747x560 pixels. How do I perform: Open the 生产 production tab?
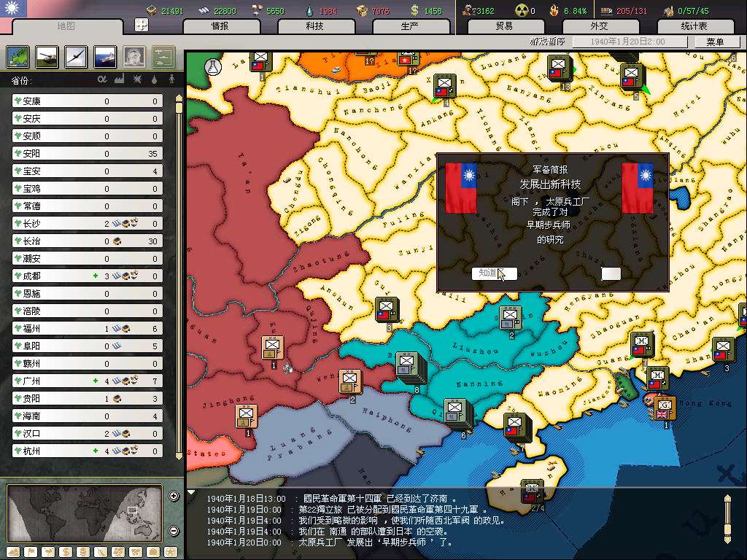pos(410,26)
